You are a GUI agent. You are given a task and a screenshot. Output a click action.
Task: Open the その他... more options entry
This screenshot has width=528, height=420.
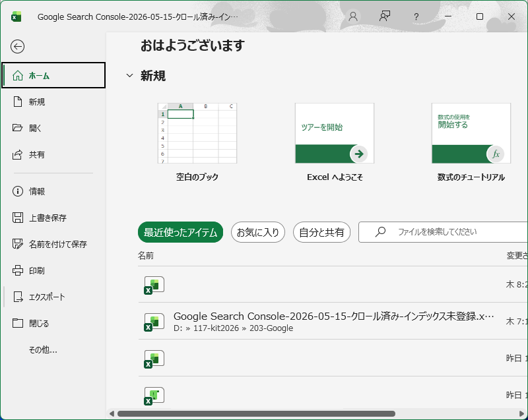[53, 349]
